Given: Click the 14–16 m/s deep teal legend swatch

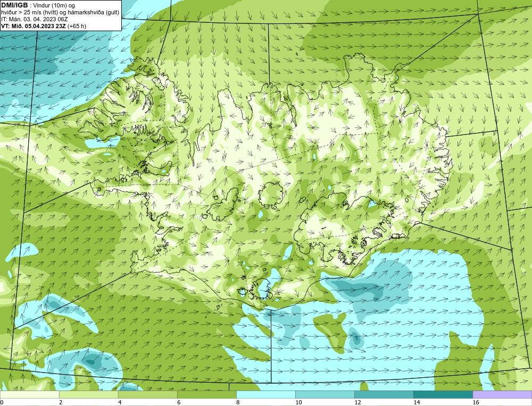Looking at the screenshot, I should [x=443, y=394].
